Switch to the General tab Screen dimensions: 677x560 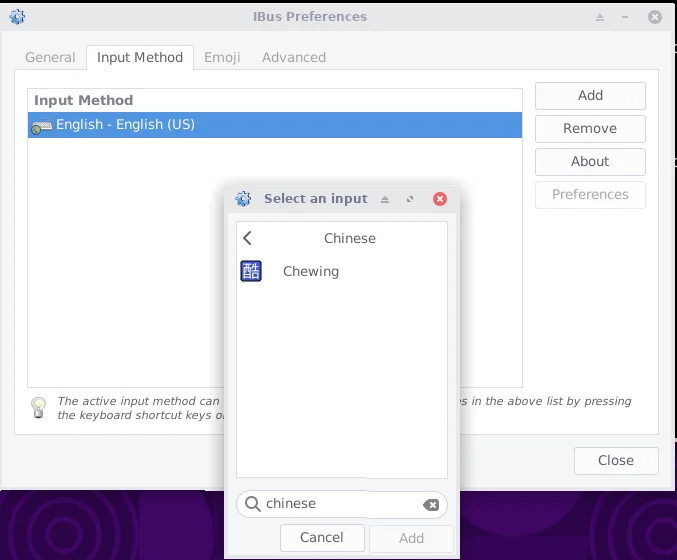pos(50,57)
